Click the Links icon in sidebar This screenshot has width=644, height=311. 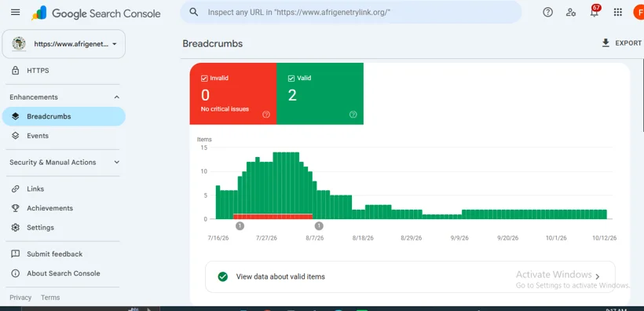point(16,189)
